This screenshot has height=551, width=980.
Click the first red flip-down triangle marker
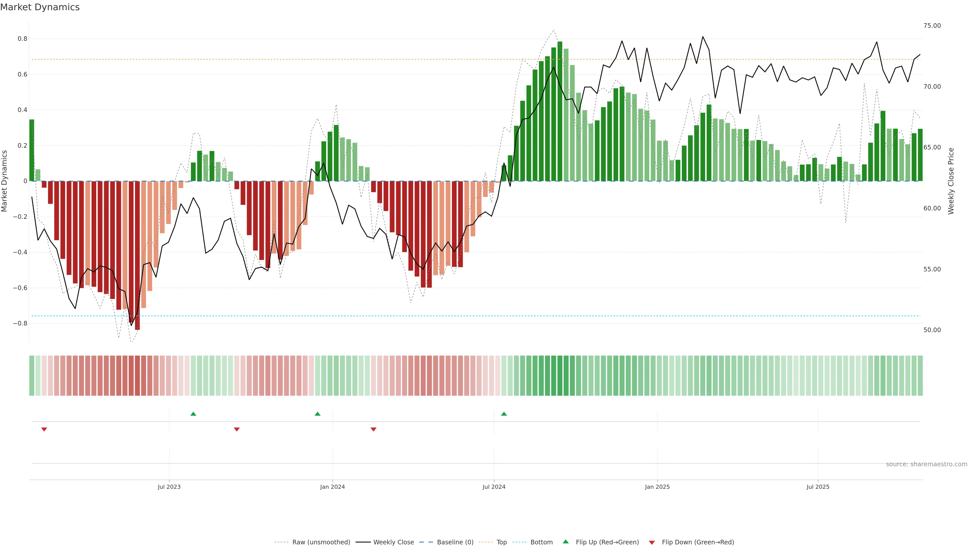coord(44,429)
